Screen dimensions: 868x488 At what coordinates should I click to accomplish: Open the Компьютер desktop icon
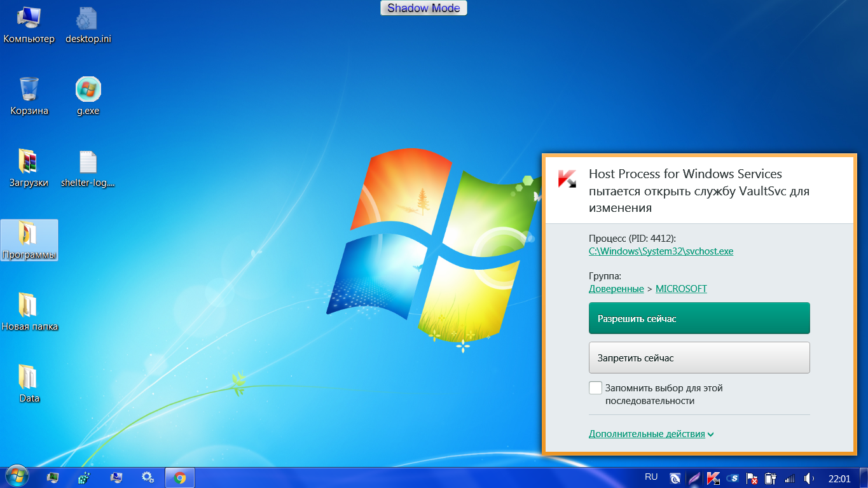coord(29,25)
